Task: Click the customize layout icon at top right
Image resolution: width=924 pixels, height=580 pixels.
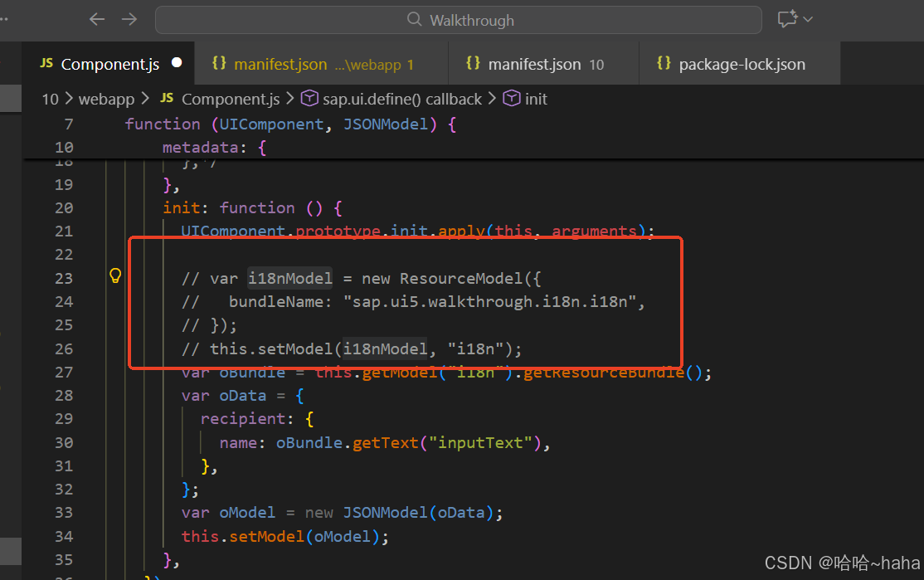Action: (786, 18)
